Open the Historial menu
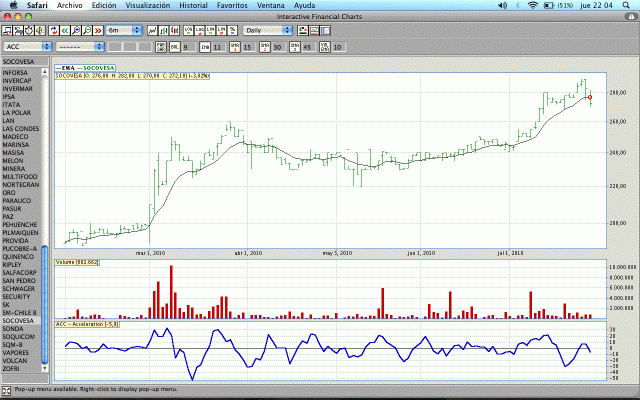This screenshot has width=640, height=400. 193,5
